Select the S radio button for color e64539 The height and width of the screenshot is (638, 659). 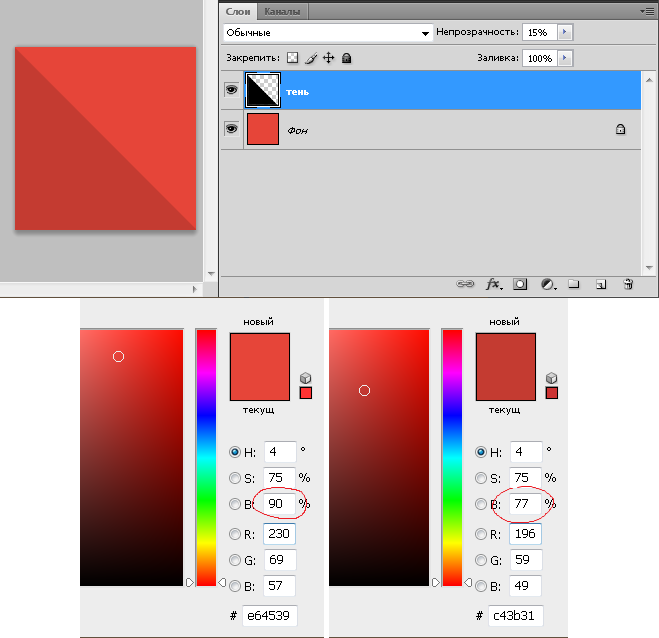pos(235,478)
